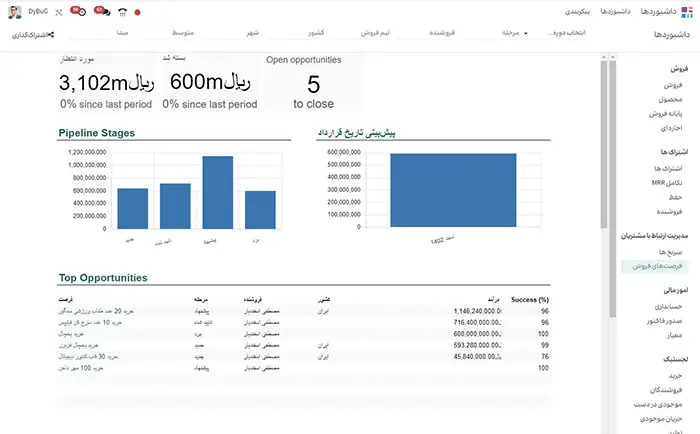Select معیار benchmark dashboard
Viewport: 700px width, 434px height.
pyautogui.click(x=674, y=335)
